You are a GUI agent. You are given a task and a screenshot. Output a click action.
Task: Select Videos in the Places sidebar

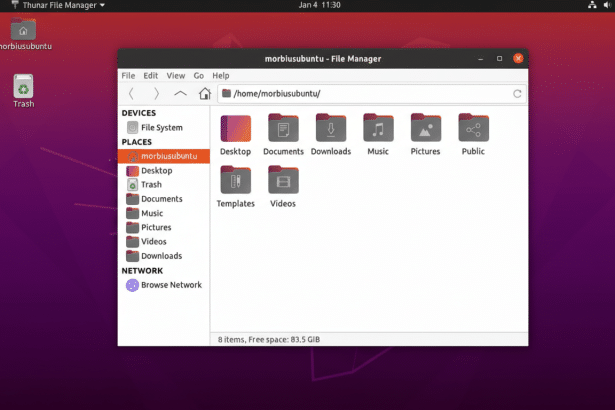pyautogui.click(x=164, y=242)
